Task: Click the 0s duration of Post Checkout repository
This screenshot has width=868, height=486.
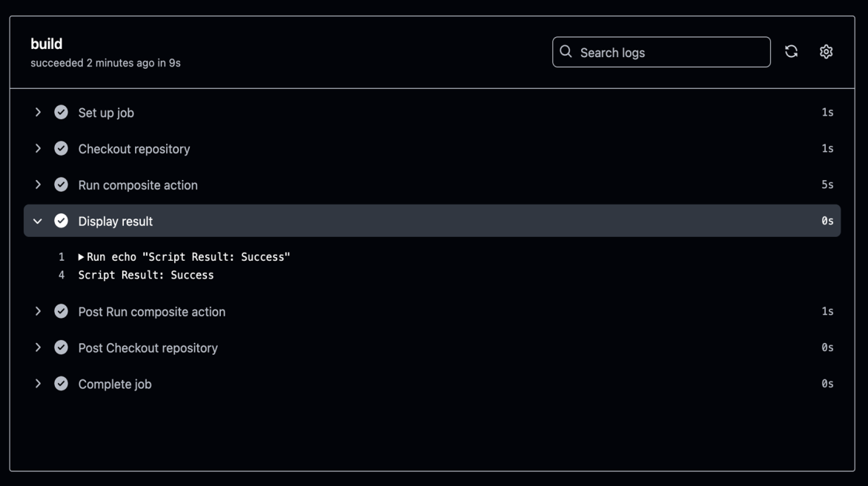Action: click(827, 347)
